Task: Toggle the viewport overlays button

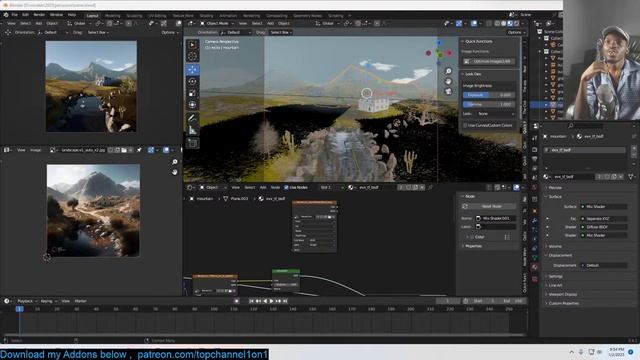Action: pos(474,23)
